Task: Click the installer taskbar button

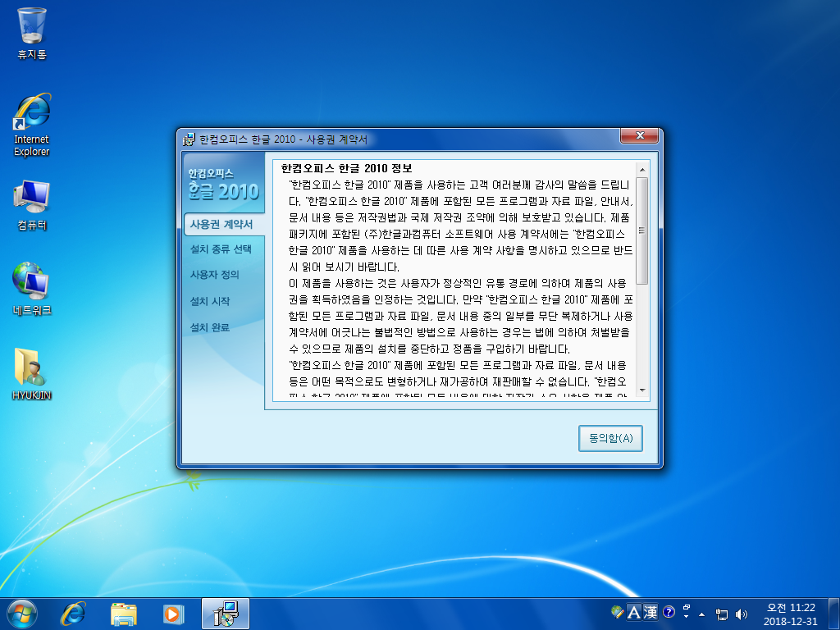Action: pos(226,614)
